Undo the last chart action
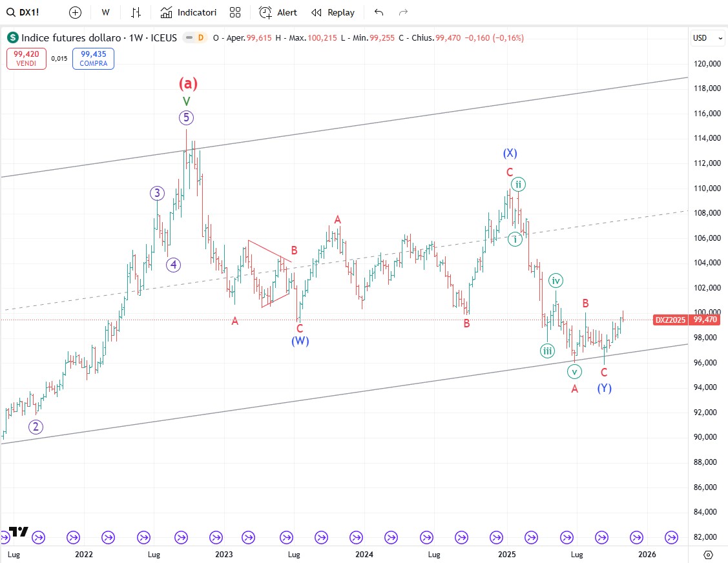The width and height of the screenshot is (728, 563). (379, 12)
